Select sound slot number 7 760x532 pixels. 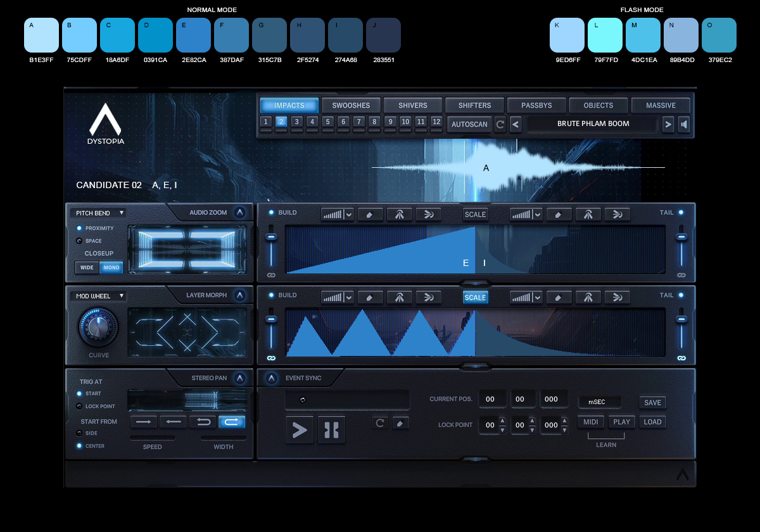(359, 122)
